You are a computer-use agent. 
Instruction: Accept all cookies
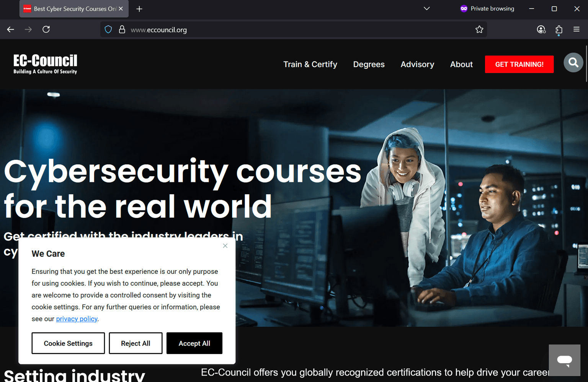coord(194,343)
